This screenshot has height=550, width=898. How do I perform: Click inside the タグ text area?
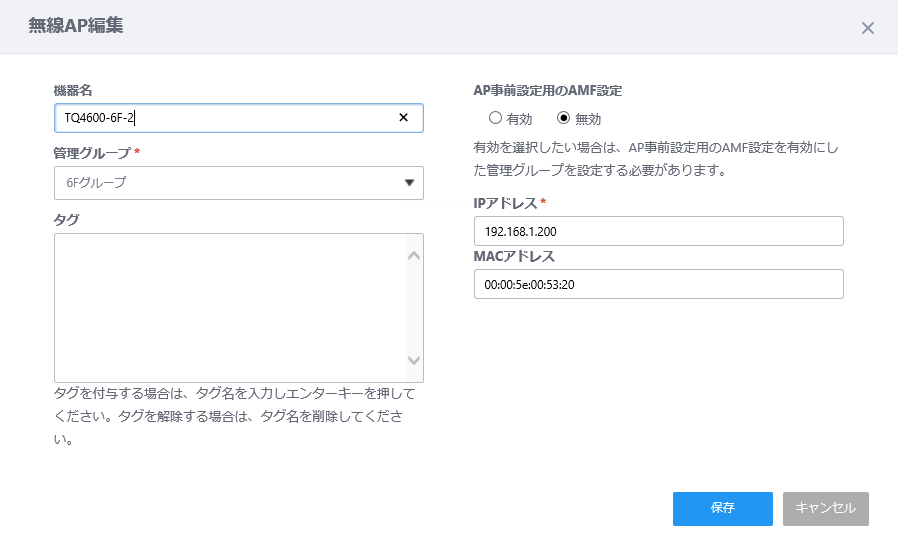230,308
